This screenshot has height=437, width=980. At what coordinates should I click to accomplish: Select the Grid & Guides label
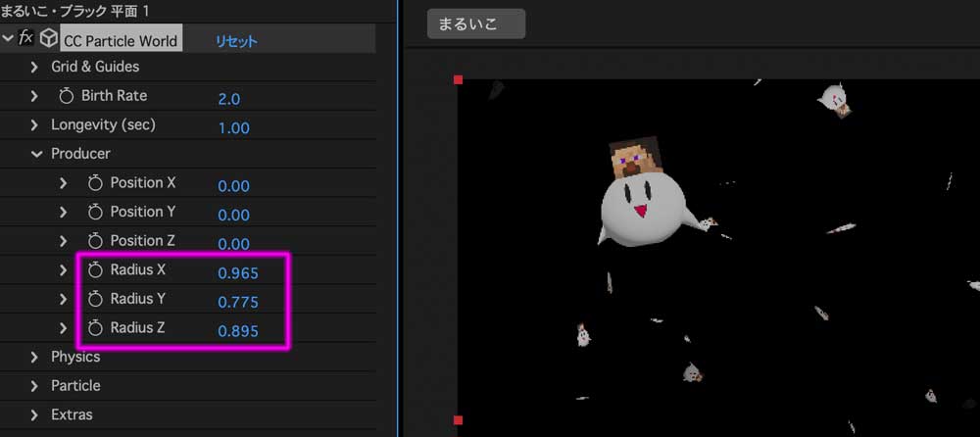pyautogui.click(x=95, y=67)
